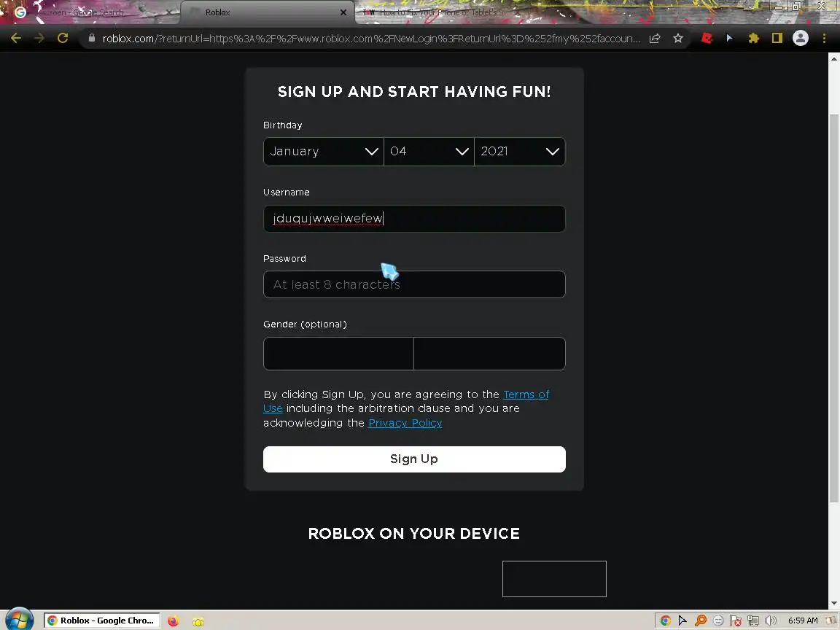Click the forward navigation arrow
Screen dimensions: 840x630
coord(39,38)
